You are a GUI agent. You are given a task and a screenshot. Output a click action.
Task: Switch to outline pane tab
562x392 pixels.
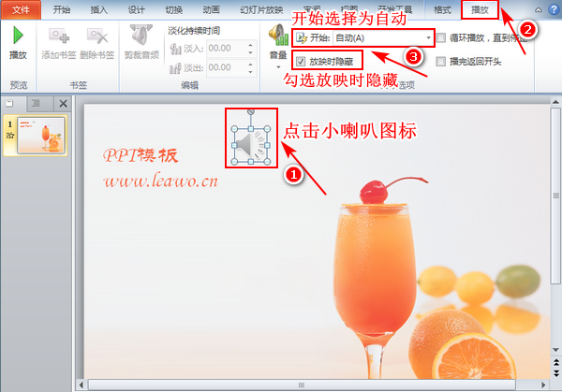coord(36,104)
